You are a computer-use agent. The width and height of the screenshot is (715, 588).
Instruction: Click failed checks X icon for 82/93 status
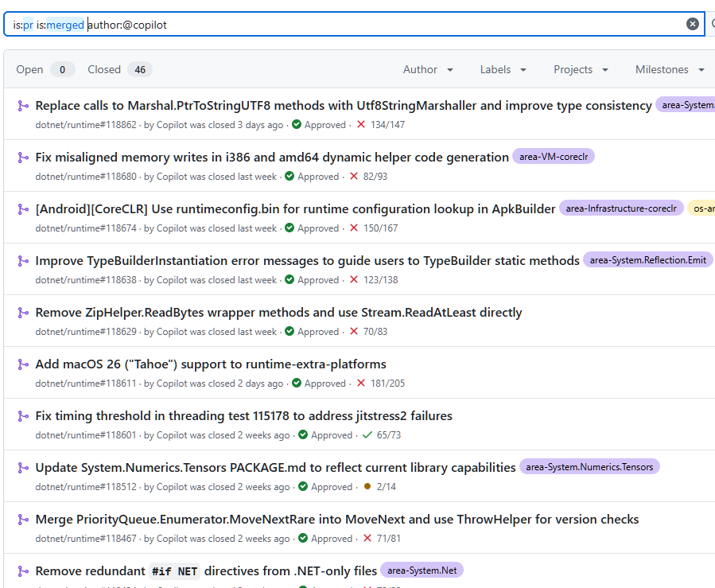pos(354,177)
